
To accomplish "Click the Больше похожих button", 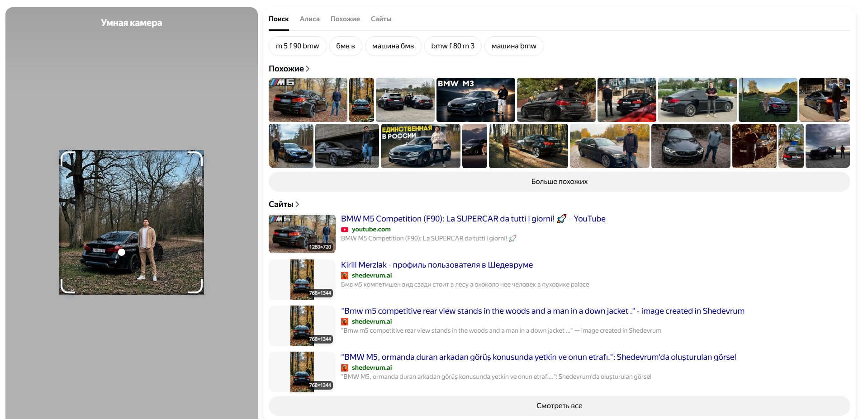I will pos(559,182).
